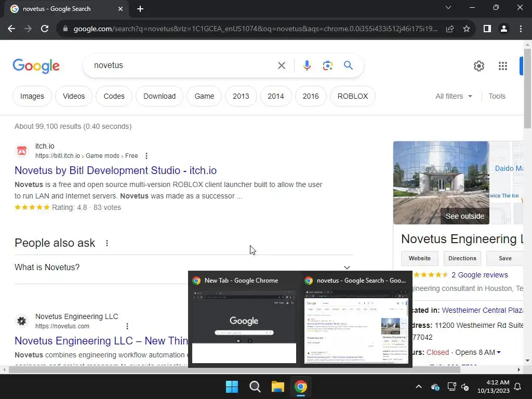Open the clock showing 4:12 AM

point(494,387)
